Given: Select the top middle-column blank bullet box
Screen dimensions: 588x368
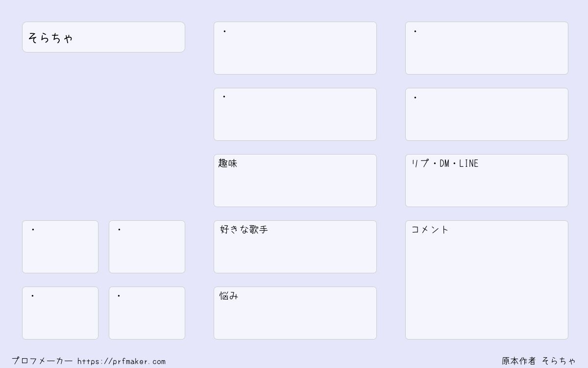Looking at the screenshot, I should pos(295,48).
